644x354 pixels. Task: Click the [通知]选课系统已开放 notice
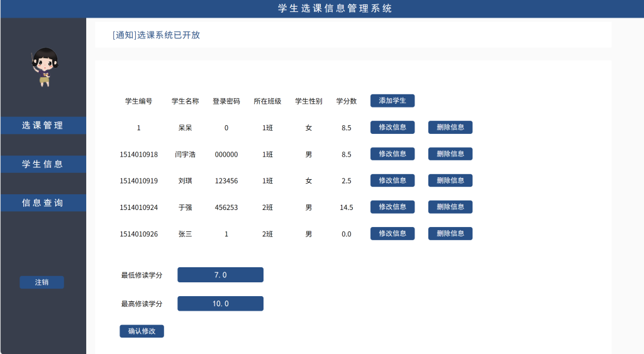(156, 35)
